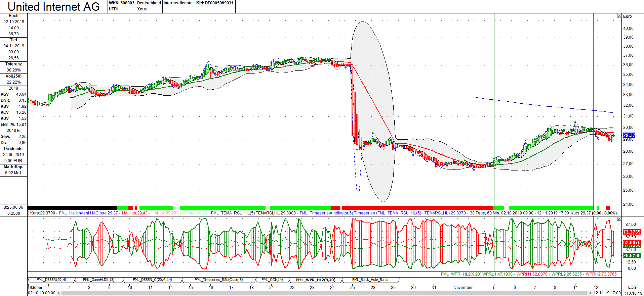Open the FML_Black_Hole_Ratio tab
644x296 pixels.
coord(370,280)
